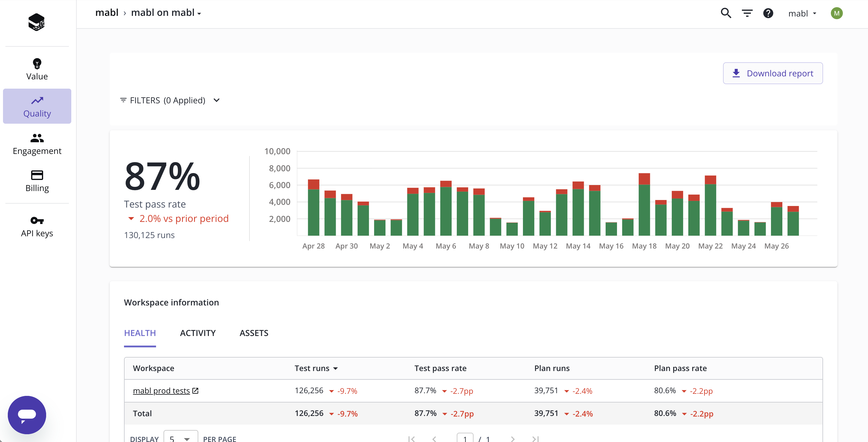Open external link icon beside mabl prod tests
The width and height of the screenshot is (868, 442).
(195, 391)
